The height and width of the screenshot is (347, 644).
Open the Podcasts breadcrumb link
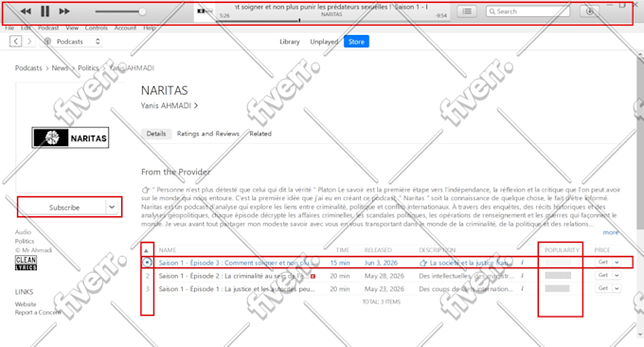coord(28,68)
